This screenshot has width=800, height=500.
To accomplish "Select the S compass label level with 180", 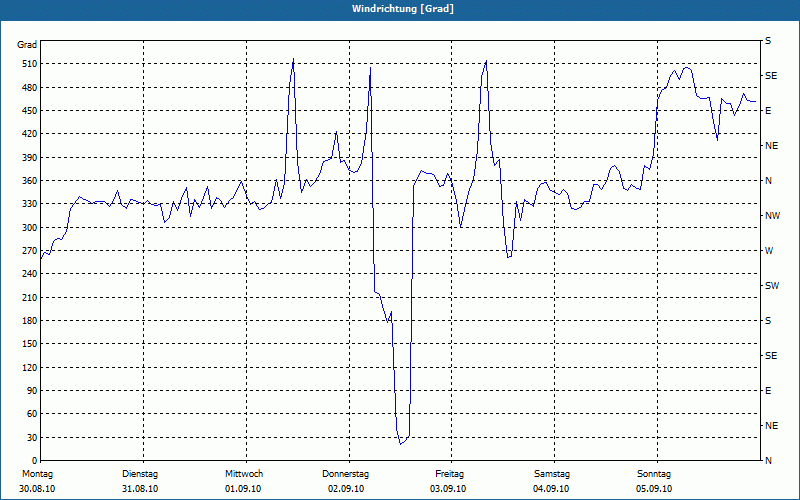I will click(x=768, y=320).
